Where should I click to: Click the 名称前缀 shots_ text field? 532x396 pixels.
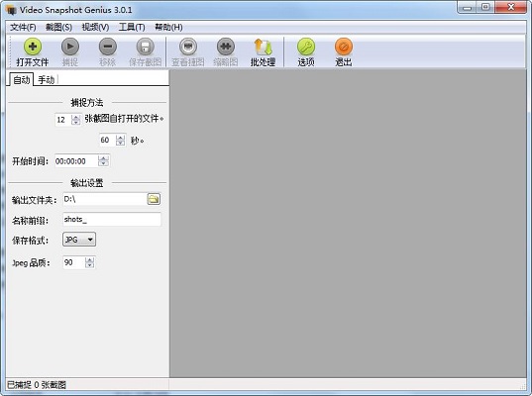[x=112, y=220]
